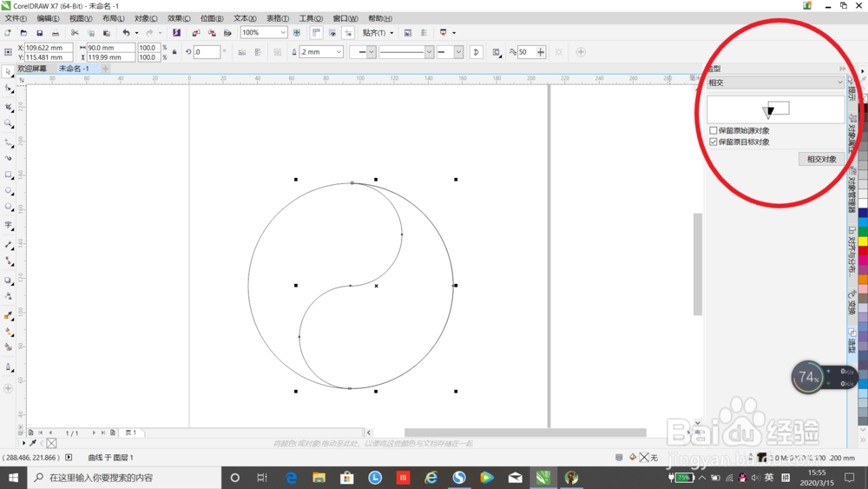Open the 位图(B) menu
Screen dimensions: 868x489
click(x=212, y=18)
